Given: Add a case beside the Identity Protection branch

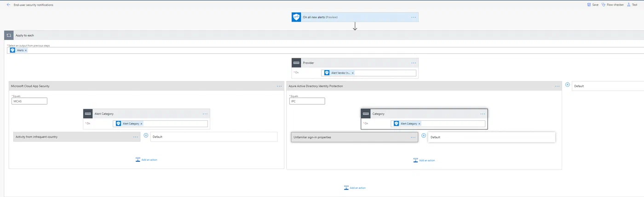Looking at the screenshot, I should [x=567, y=84].
